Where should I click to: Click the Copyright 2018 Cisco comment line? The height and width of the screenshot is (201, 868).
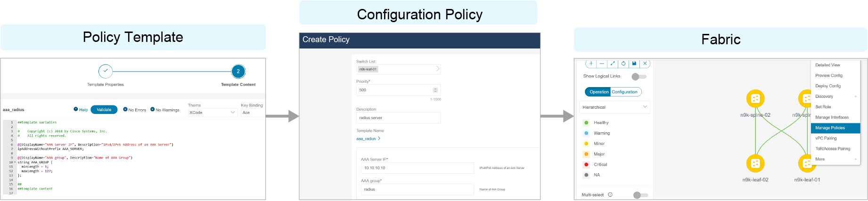[x=62, y=131]
